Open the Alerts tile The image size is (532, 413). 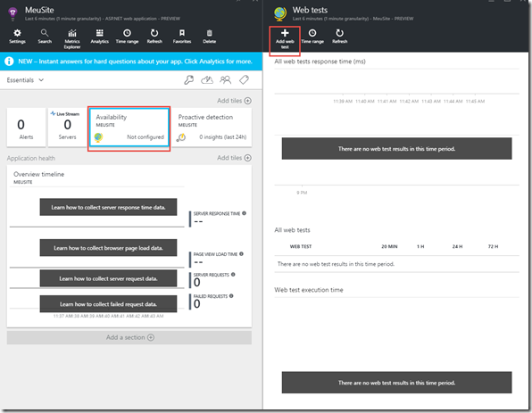tap(26, 128)
